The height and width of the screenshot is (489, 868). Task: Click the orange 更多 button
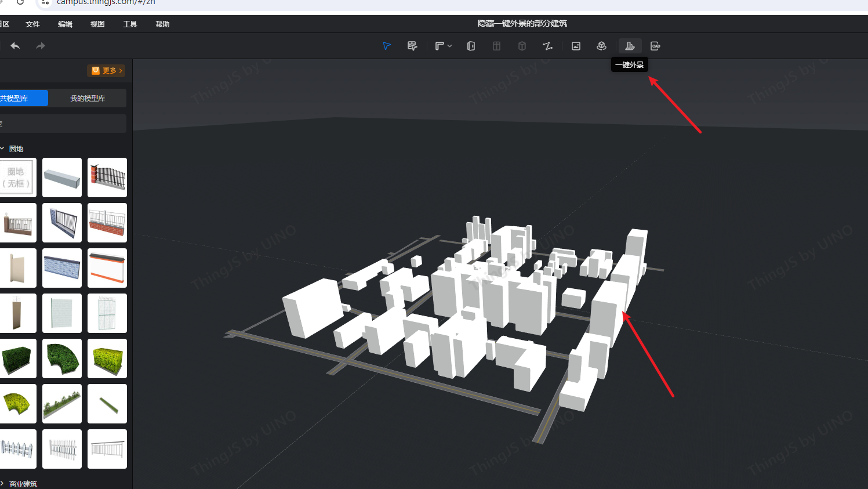coord(107,71)
